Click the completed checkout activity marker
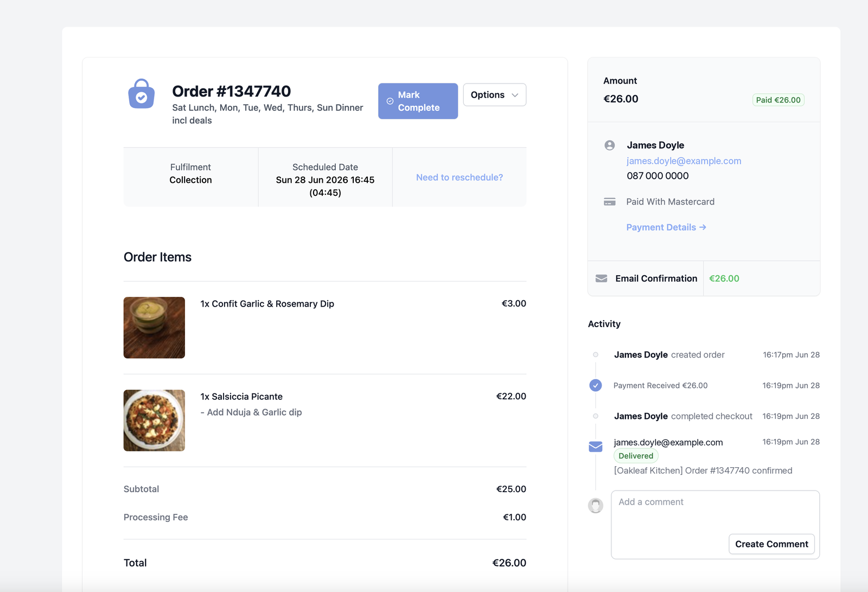This screenshot has height=592, width=868. pyautogui.click(x=596, y=416)
